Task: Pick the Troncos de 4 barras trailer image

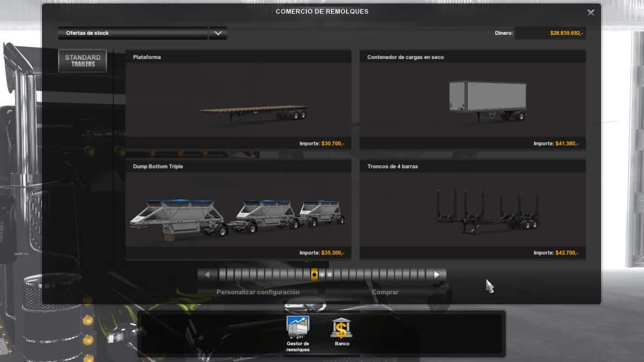Action: 487,212
